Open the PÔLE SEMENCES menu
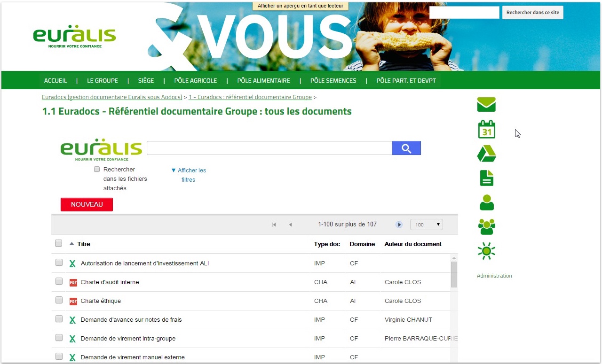602x364 pixels. 333,81
